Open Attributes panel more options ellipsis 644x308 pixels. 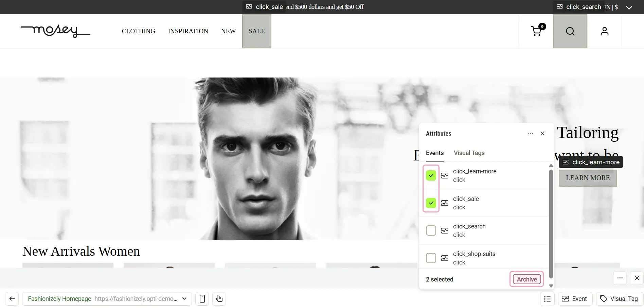tap(531, 133)
